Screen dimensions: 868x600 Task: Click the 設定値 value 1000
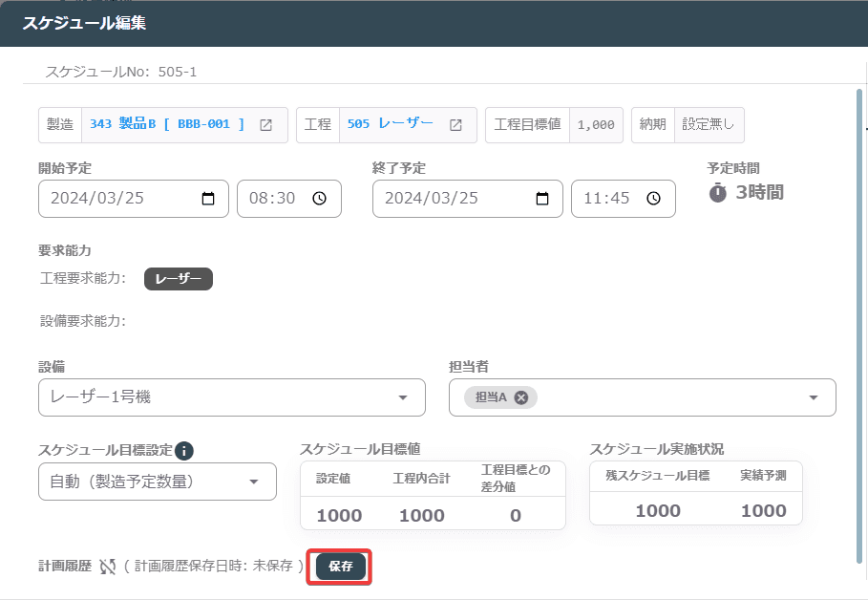pyautogui.click(x=339, y=515)
